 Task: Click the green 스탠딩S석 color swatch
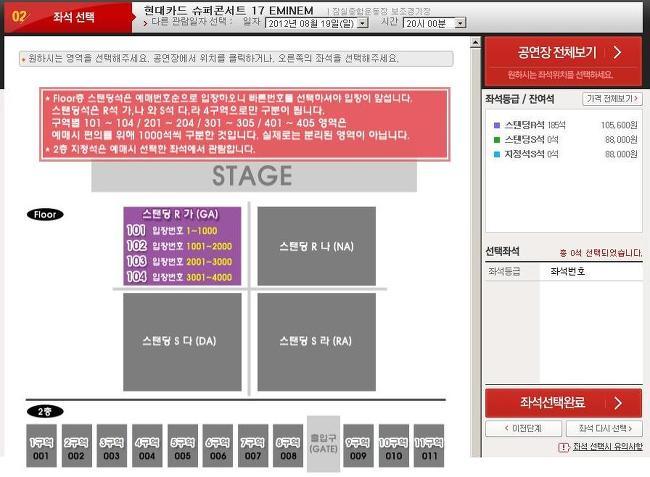point(497,140)
